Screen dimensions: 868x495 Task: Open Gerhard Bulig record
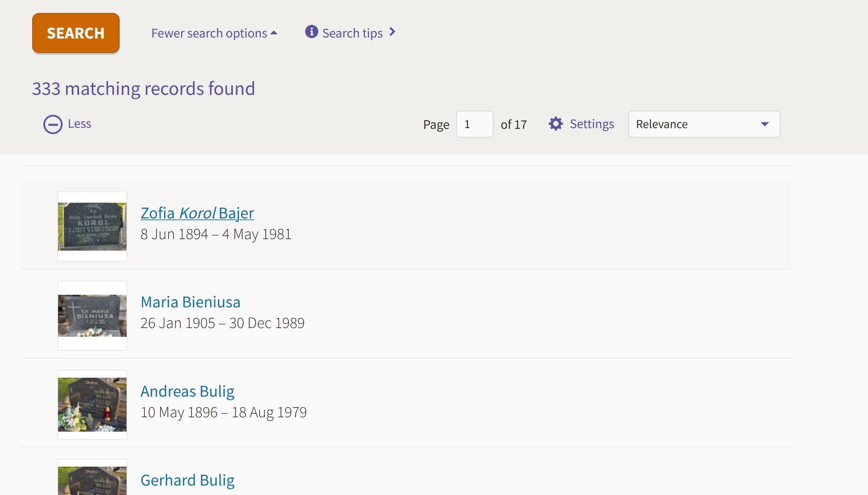tap(187, 480)
